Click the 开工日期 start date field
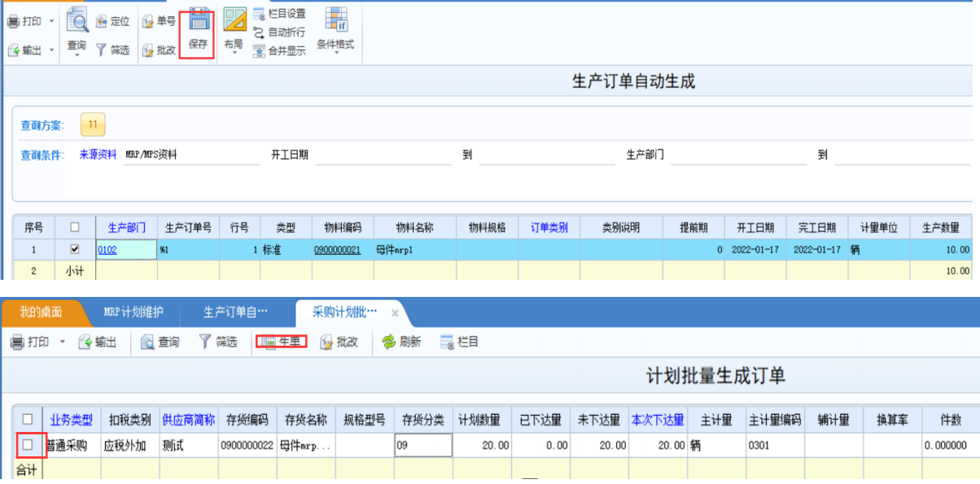Viewport: 980px width, 484px height. tap(383, 155)
